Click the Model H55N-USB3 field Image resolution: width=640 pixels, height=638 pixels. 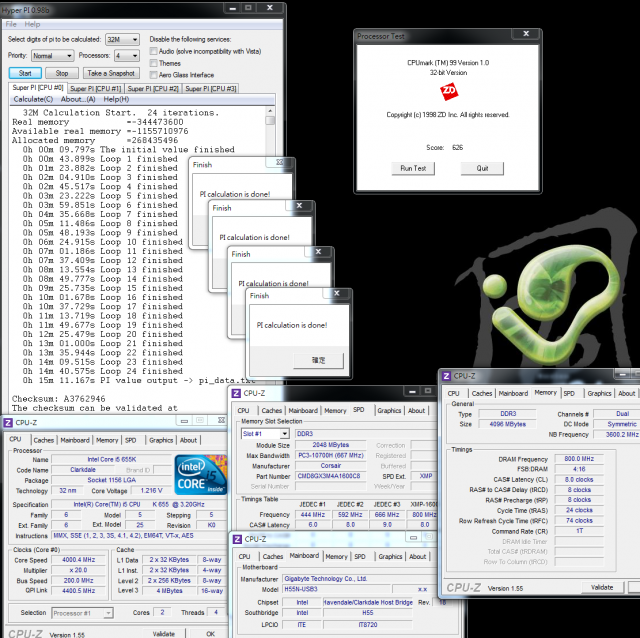click(336, 589)
